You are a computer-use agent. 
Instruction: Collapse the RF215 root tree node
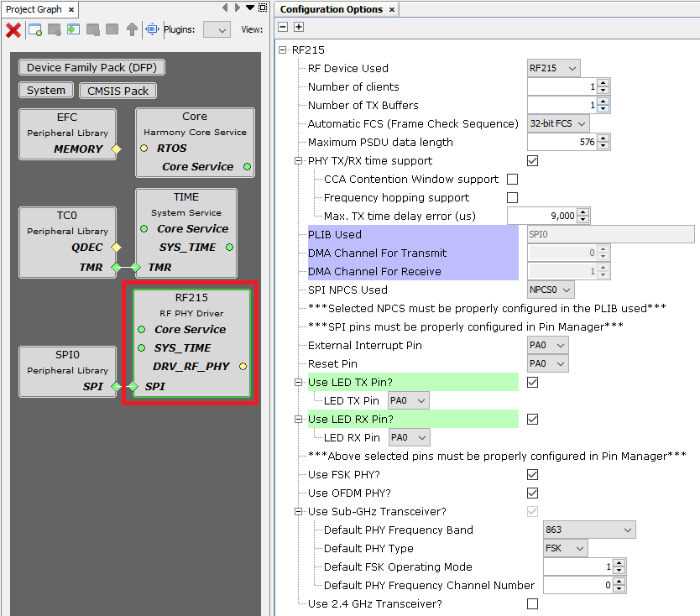pyautogui.click(x=282, y=50)
